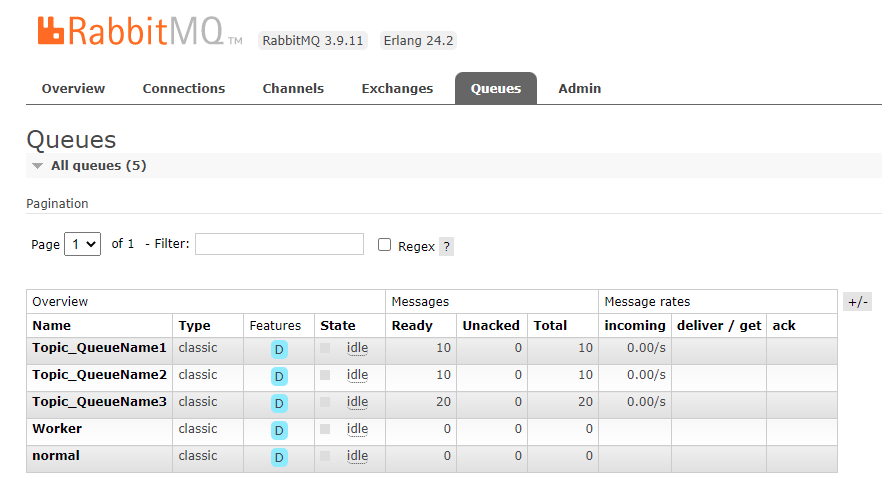Sort by the State column header

(x=338, y=326)
